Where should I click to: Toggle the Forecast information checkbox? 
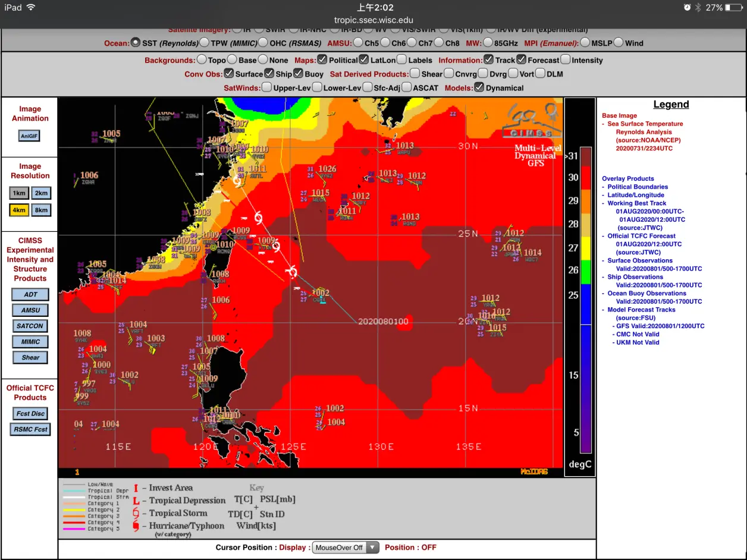pyautogui.click(x=521, y=59)
